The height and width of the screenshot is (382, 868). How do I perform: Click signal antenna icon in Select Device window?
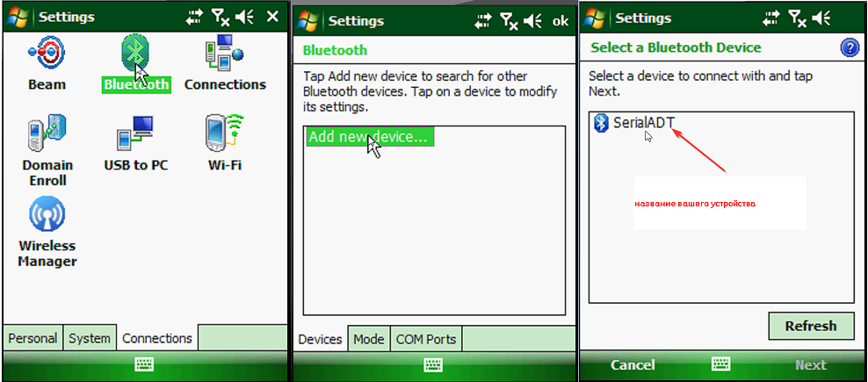coord(797,18)
